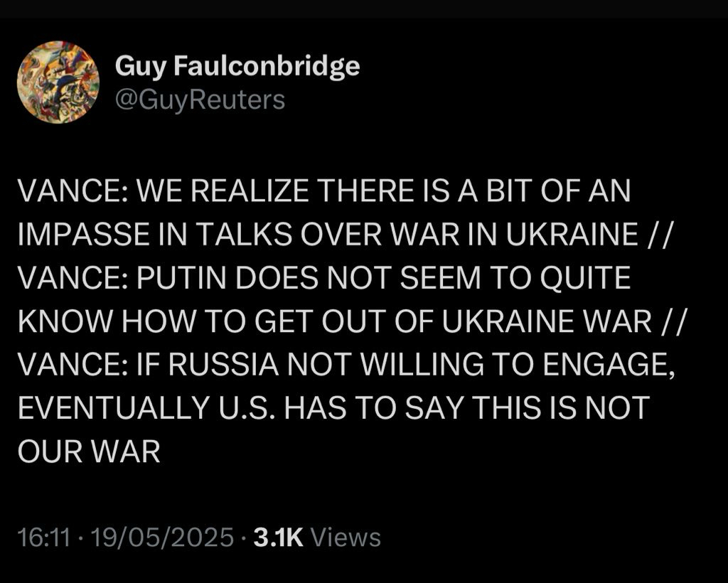The height and width of the screenshot is (583, 728).
Task: Click Guy Faulconbridge's profile avatar
Action: 58,81
